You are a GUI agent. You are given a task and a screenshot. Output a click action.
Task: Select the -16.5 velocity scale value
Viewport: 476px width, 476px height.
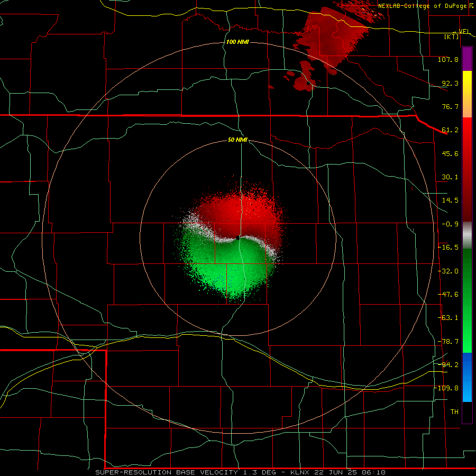pos(448,248)
